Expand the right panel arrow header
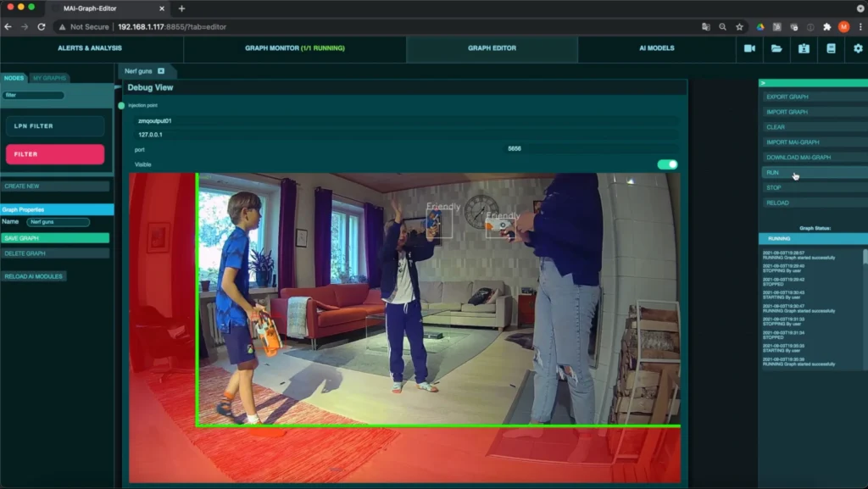The width and height of the screenshot is (868, 489). point(763,83)
